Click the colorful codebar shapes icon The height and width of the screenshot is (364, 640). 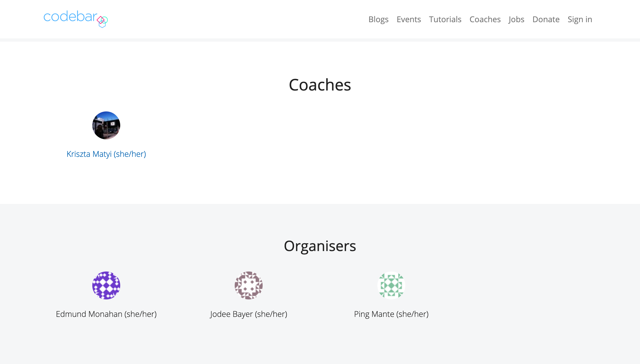pyautogui.click(x=102, y=21)
